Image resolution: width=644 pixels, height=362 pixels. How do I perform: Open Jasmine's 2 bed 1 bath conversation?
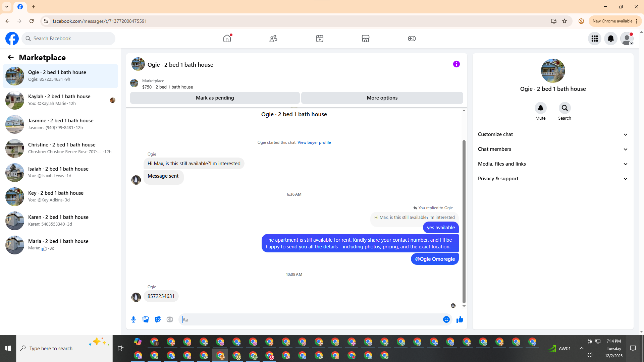(x=60, y=124)
